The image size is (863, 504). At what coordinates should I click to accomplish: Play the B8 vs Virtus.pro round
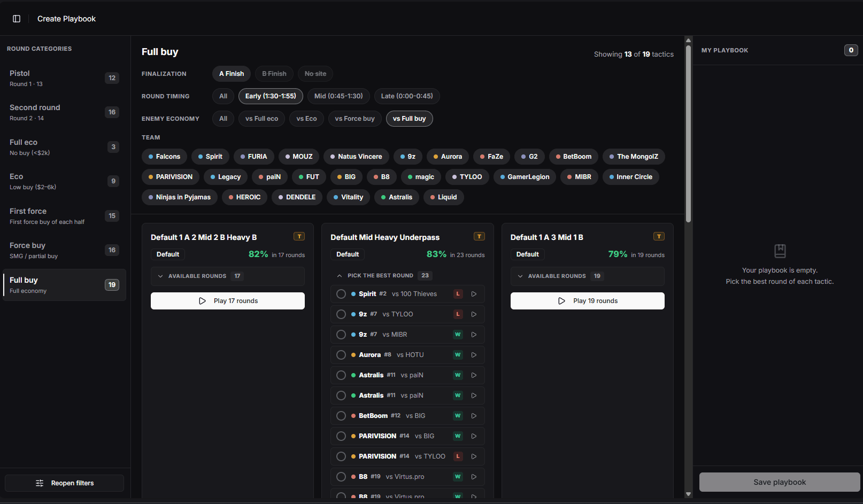click(x=474, y=477)
